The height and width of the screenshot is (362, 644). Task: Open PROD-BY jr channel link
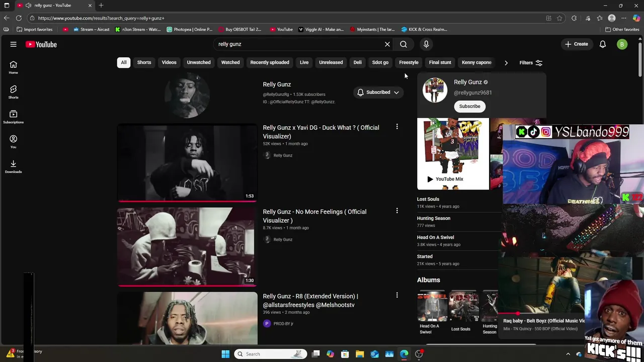(283, 324)
